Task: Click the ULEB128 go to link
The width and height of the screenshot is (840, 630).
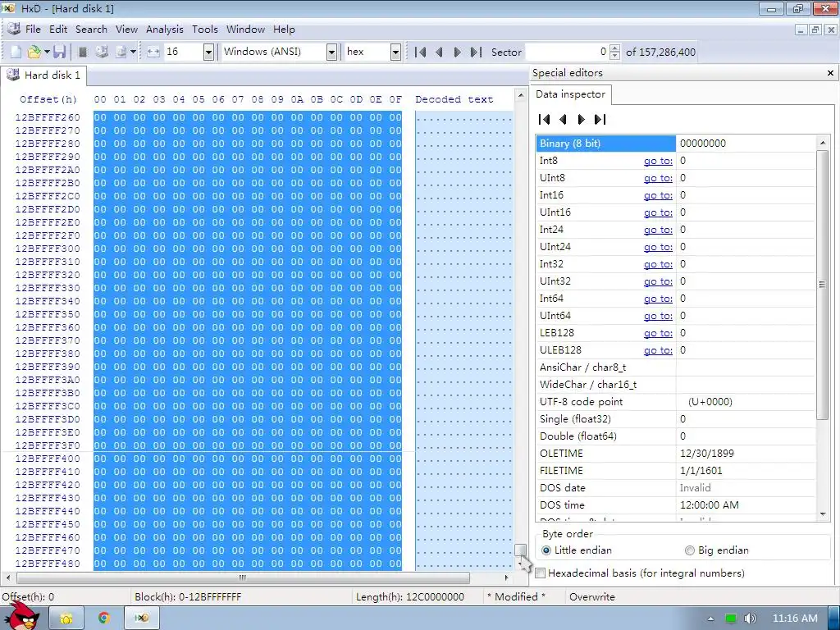Action: coord(658,349)
